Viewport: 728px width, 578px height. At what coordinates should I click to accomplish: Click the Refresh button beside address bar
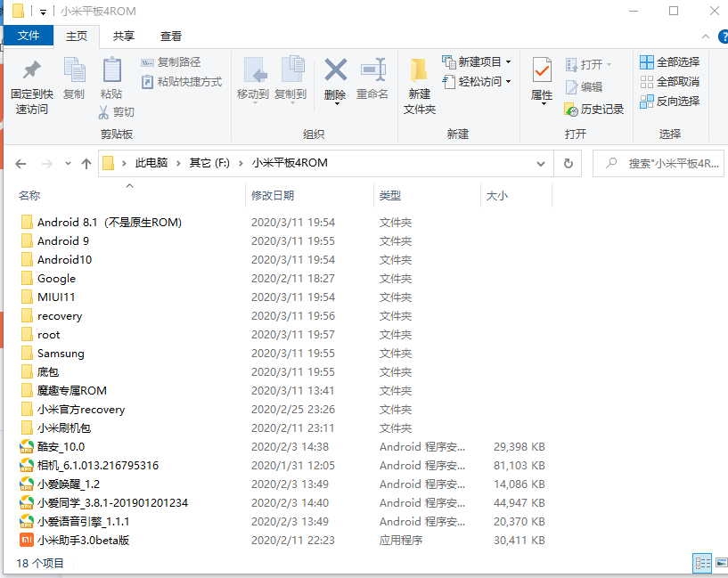tap(568, 163)
